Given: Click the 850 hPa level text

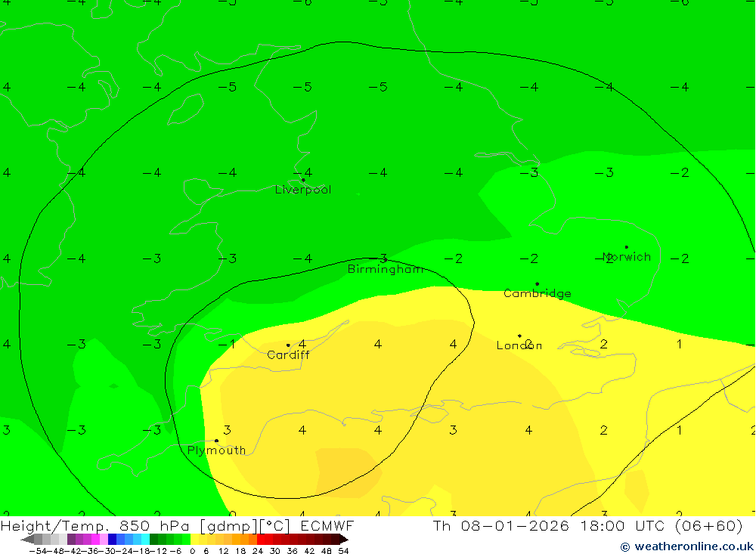Looking at the screenshot, I should click(x=154, y=525).
